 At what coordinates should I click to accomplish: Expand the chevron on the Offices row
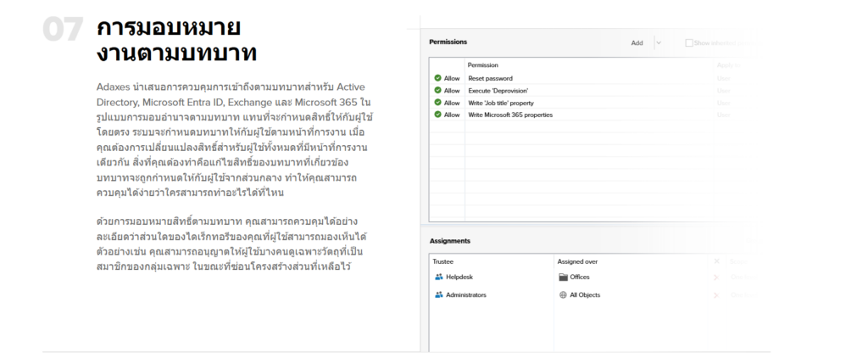click(x=716, y=277)
